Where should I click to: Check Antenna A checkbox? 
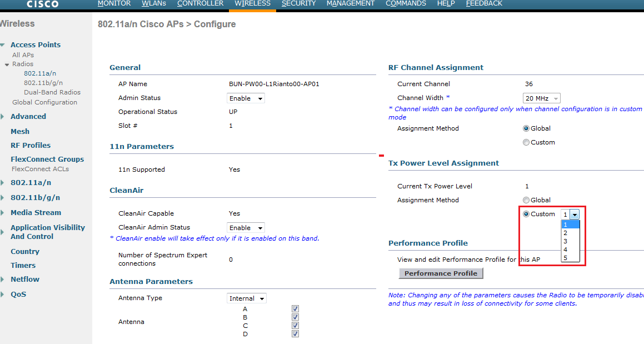tap(295, 309)
